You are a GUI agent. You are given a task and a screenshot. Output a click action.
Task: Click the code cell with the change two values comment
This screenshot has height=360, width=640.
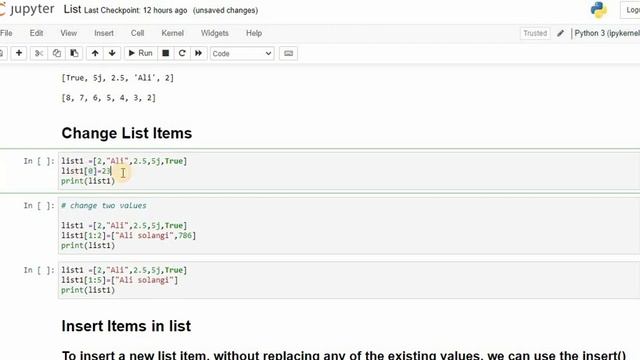(x=349, y=225)
